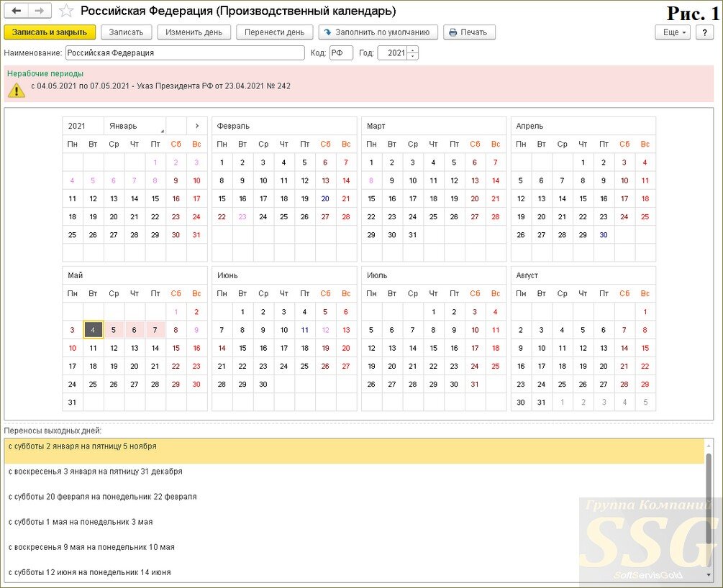
Task: Click the Июнь month header
Action: (284, 275)
